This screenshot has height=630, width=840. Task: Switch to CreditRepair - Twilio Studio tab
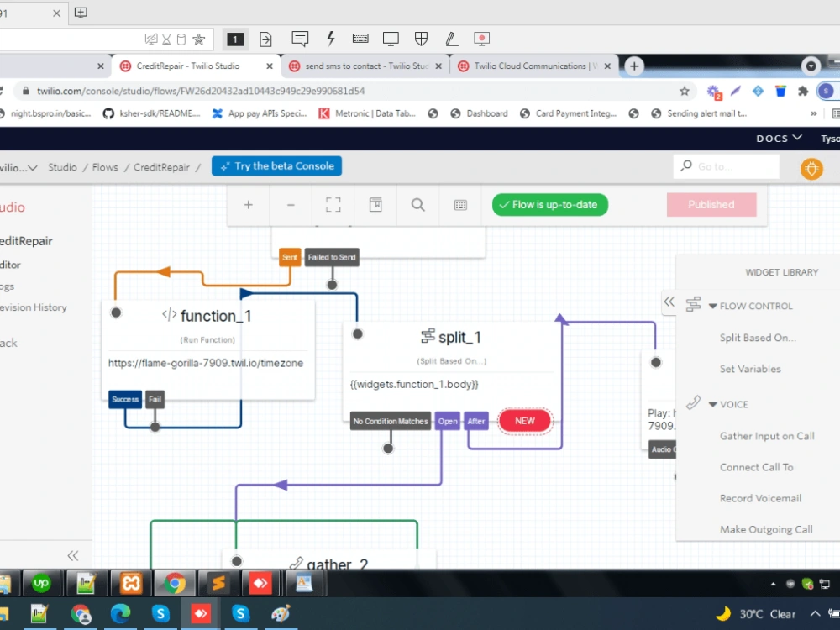tap(187, 66)
